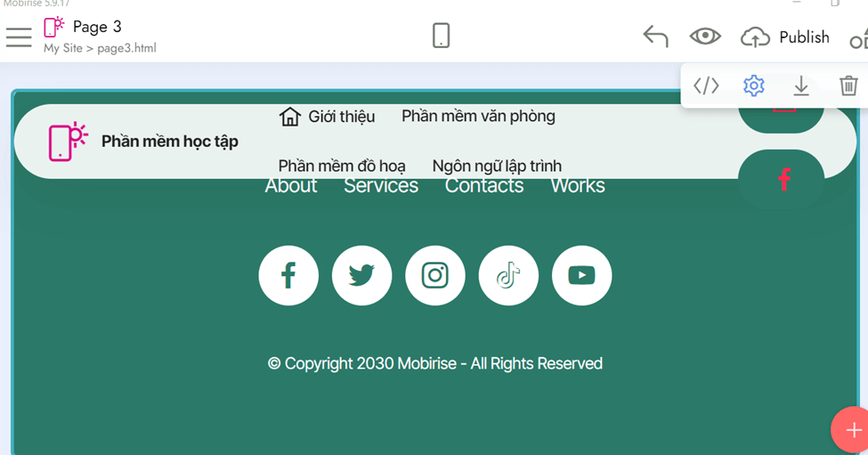
Task: Click the Services footer link
Action: (x=381, y=187)
